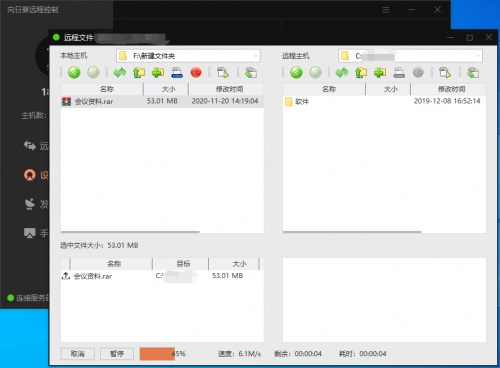Click the red stop icon in local toolbar
Screen dimensions: 500x368
196,72
